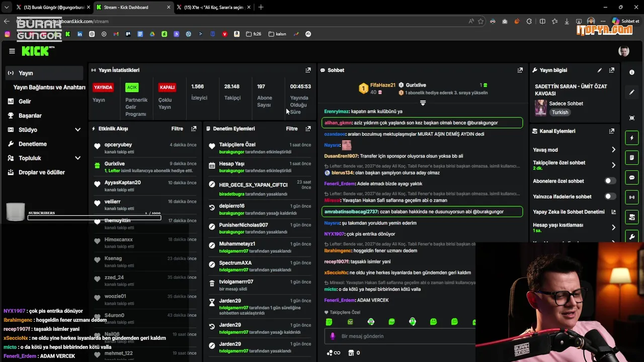The image size is (644, 362).
Task: Open Takipçilere özel sohbet options arrow
Action: 613,165
